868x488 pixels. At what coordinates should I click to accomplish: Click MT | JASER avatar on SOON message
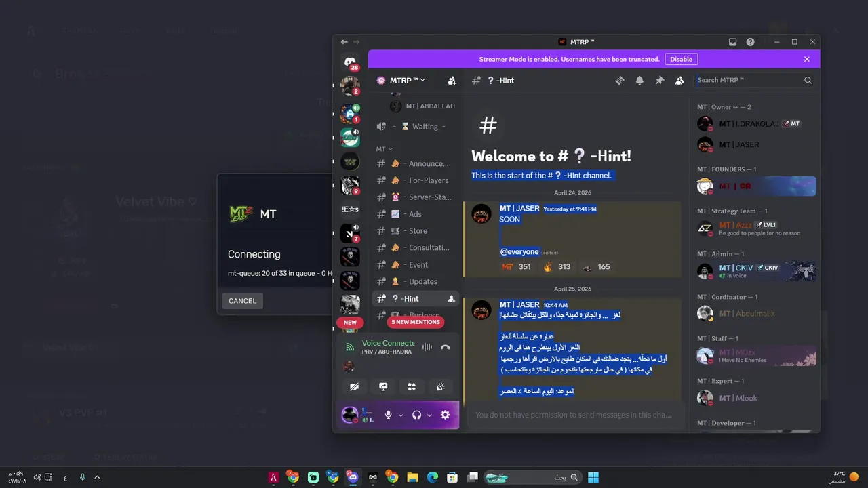[x=481, y=214]
